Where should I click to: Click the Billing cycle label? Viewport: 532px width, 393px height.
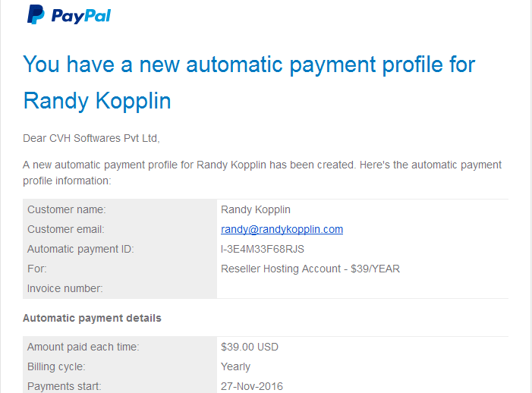pos(56,367)
